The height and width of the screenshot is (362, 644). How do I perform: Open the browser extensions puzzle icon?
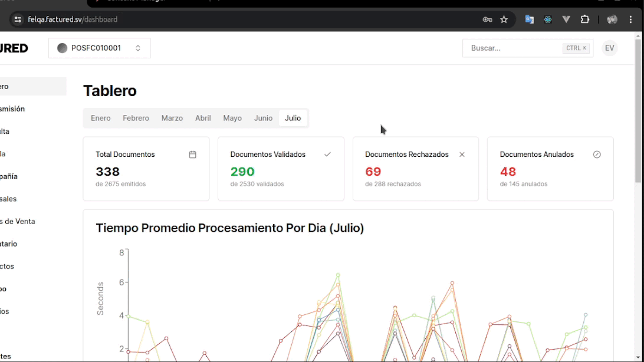click(585, 19)
